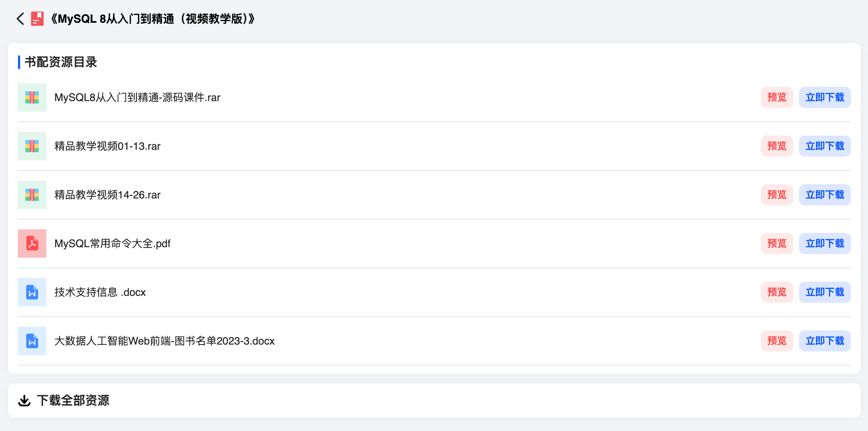Click 下载全部资源 to download all
The image size is (868, 431).
point(73,401)
